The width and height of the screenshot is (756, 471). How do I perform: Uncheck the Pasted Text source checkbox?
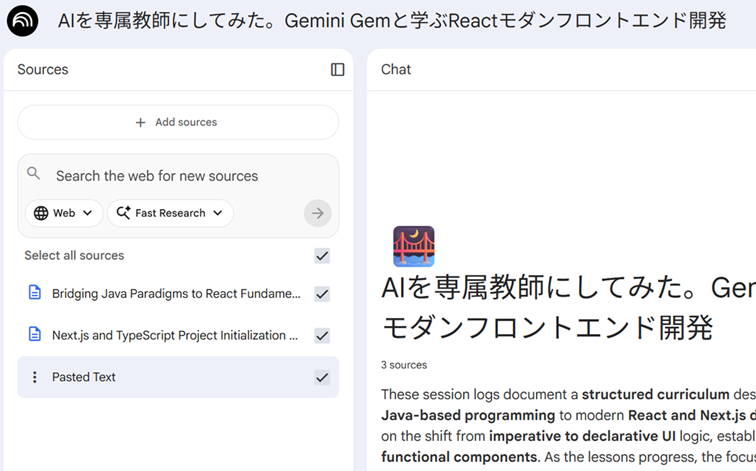[322, 377]
